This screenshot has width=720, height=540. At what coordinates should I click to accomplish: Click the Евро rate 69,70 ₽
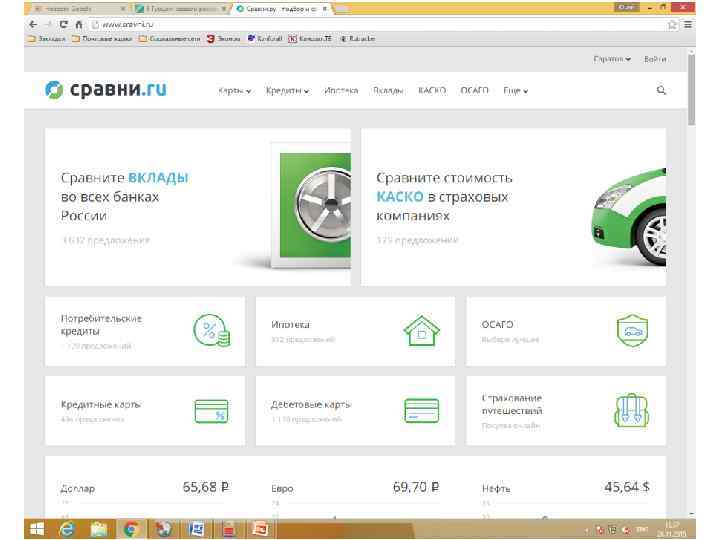click(x=416, y=487)
